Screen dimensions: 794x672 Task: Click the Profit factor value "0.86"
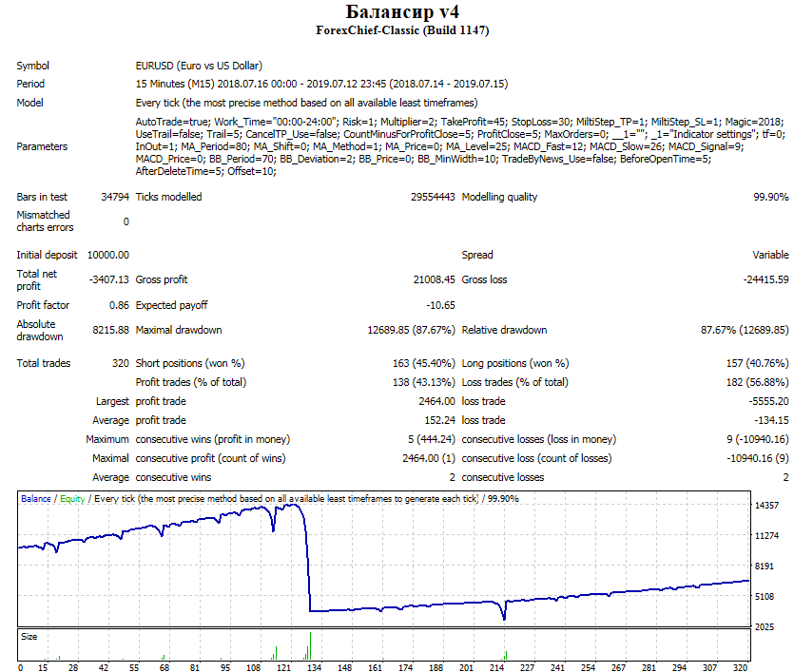pos(119,306)
